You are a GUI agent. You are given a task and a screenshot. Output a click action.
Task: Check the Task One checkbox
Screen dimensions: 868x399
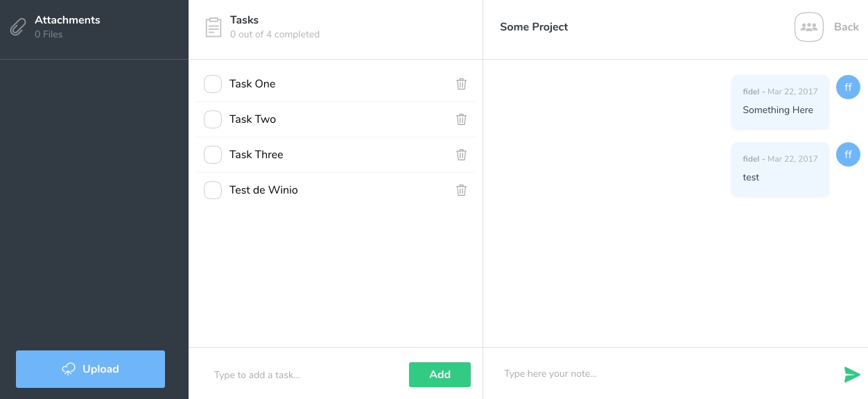(x=213, y=84)
